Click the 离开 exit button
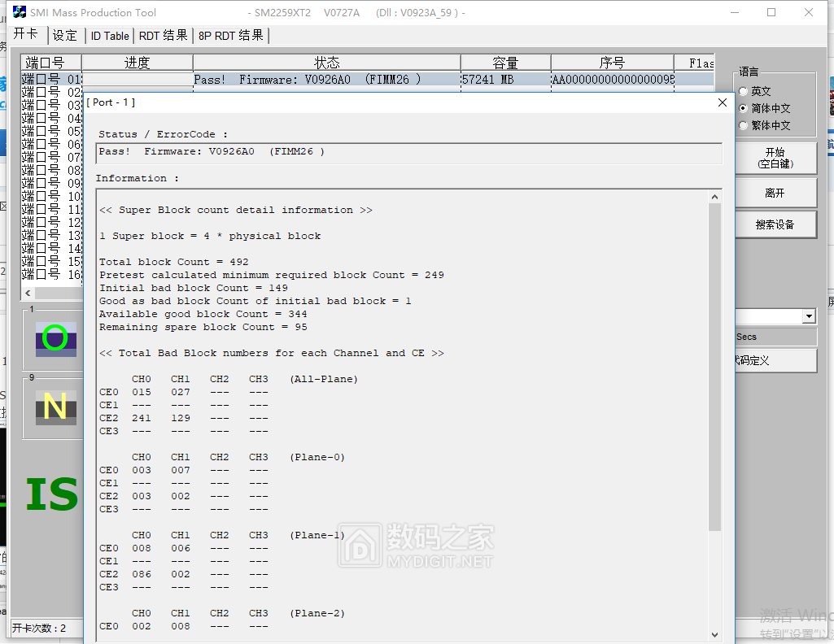Image resolution: width=834 pixels, height=644 pixels. click(x=775, y=194)
